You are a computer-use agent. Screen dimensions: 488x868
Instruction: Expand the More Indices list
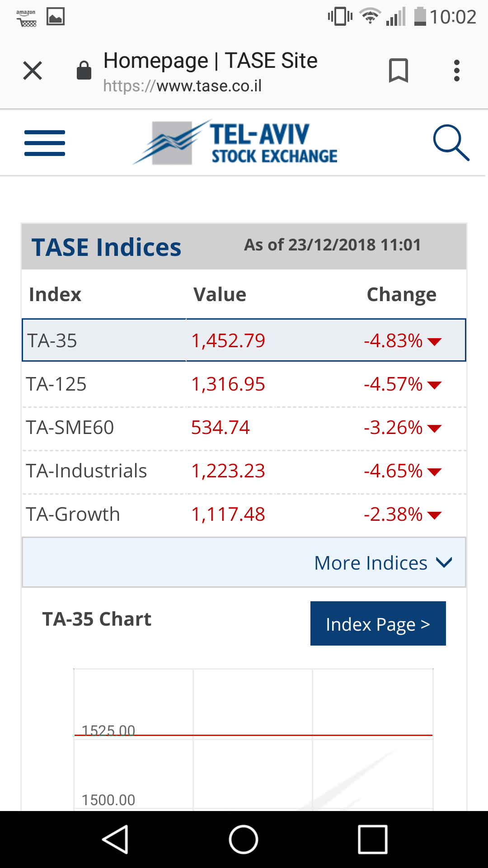tap(371, 563)
